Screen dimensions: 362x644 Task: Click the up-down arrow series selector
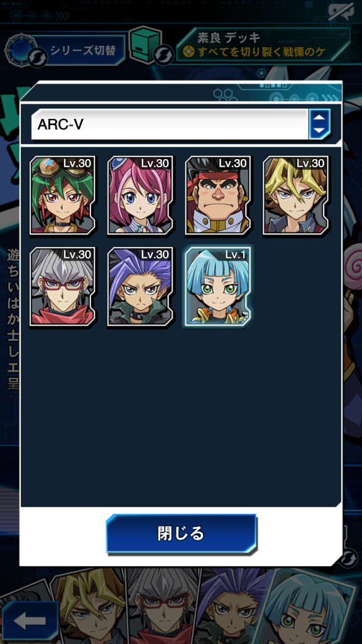pos(320,125)
